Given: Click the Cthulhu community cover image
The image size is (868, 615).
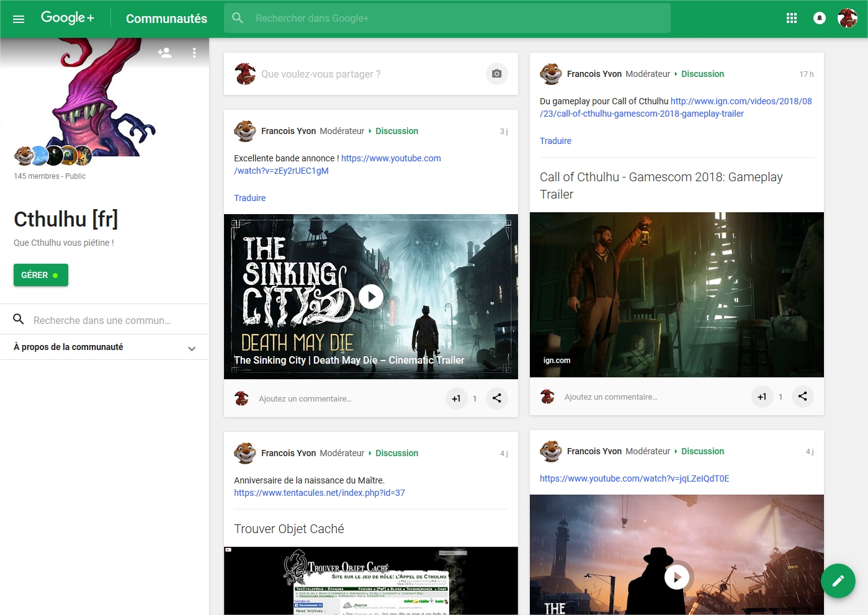Looking at the screenshot, I should pyautogui.click(x=104, y=97).
